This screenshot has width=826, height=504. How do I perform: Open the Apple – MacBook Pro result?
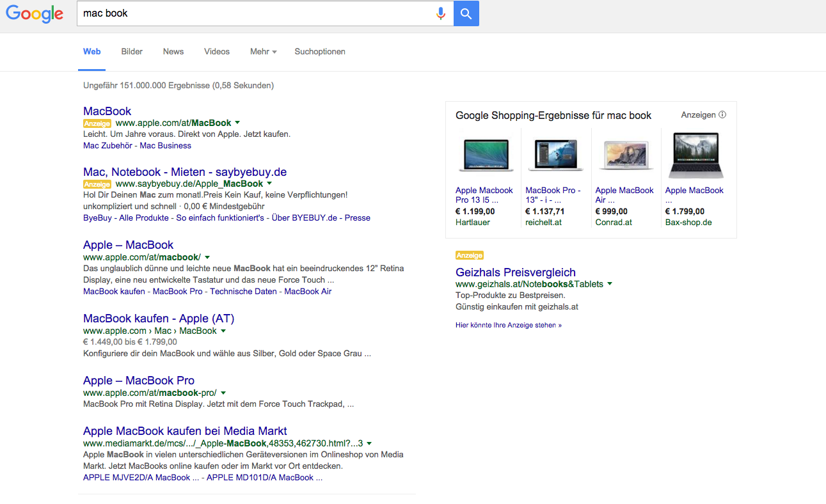point(139,381)
